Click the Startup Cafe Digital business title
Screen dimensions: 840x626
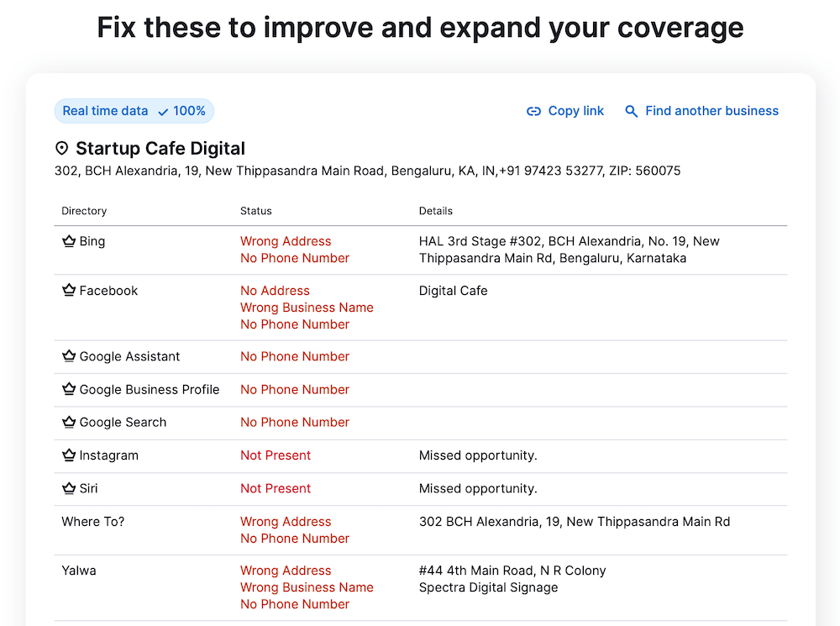pyautogui.click(x=160, y=149)
